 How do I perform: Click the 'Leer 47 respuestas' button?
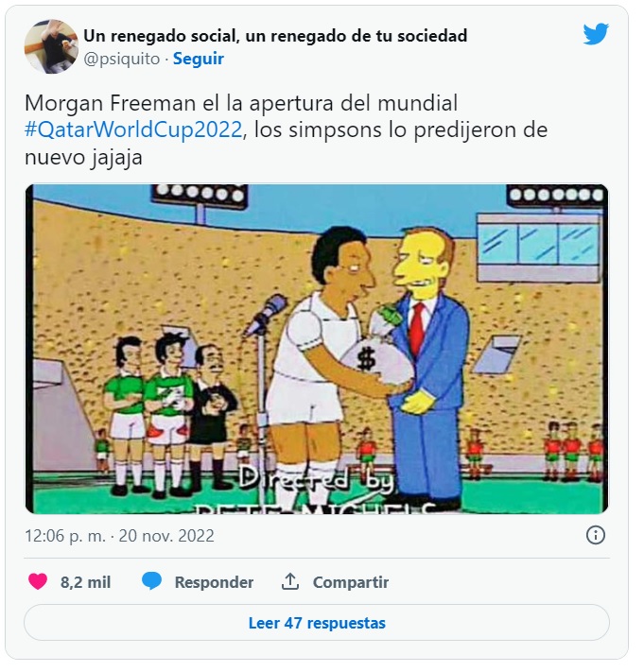click(x=317, y=623)
